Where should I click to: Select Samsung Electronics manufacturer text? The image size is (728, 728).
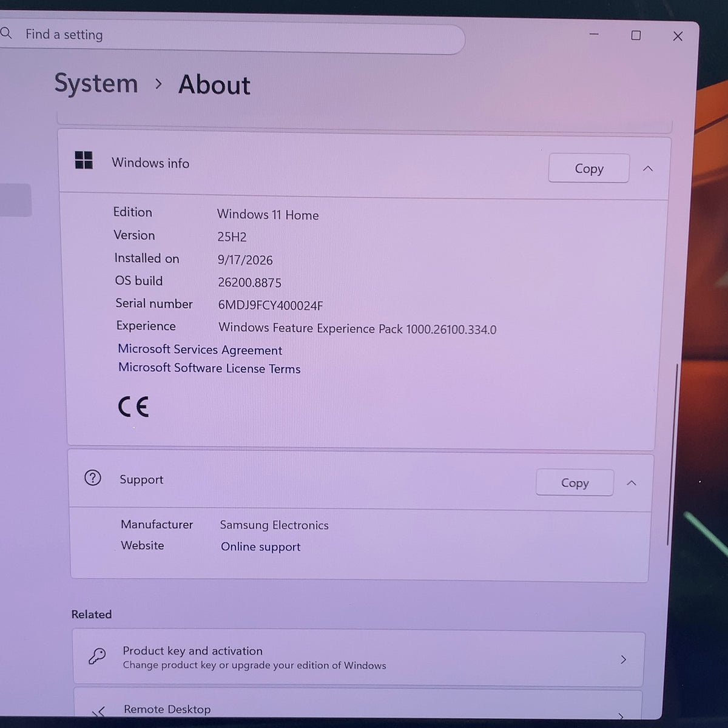tap(274, 525)
